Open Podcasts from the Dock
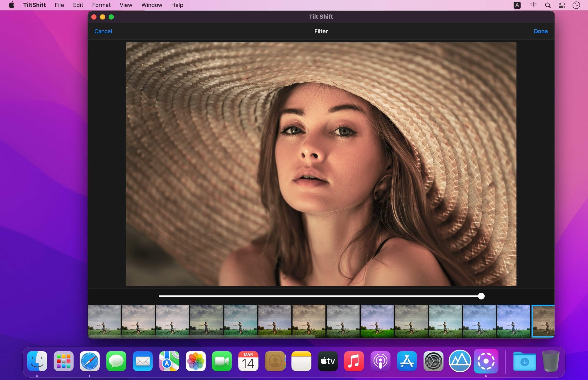The width and height of the screenshot is (588, 380). tap(380, 361)
